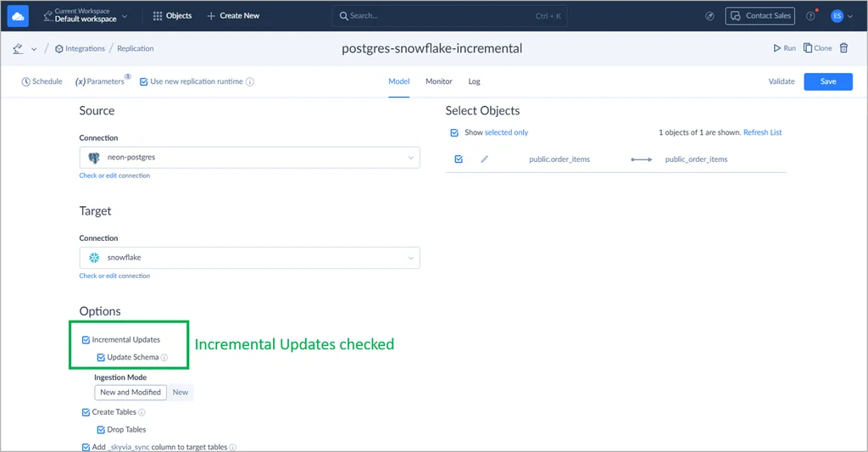Click the compass icon in header
The width and height of the screenshot is (868, 452).
(709, 16)
